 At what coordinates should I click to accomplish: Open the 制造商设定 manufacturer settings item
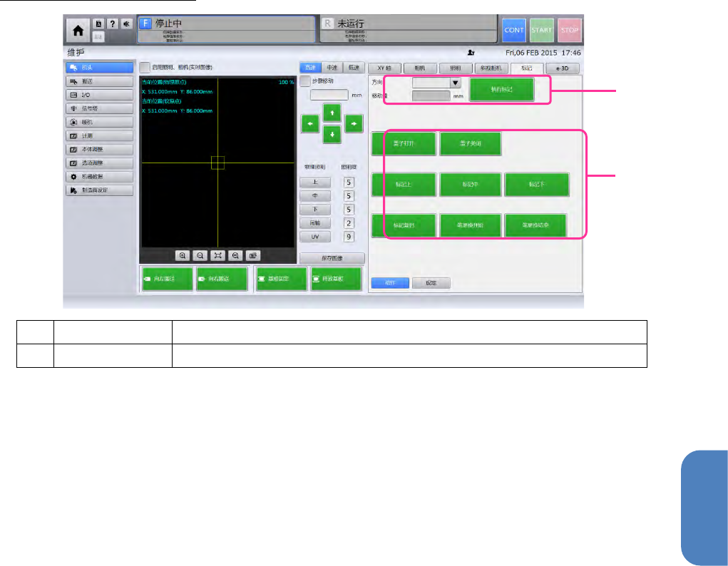[x=99, y=190]
